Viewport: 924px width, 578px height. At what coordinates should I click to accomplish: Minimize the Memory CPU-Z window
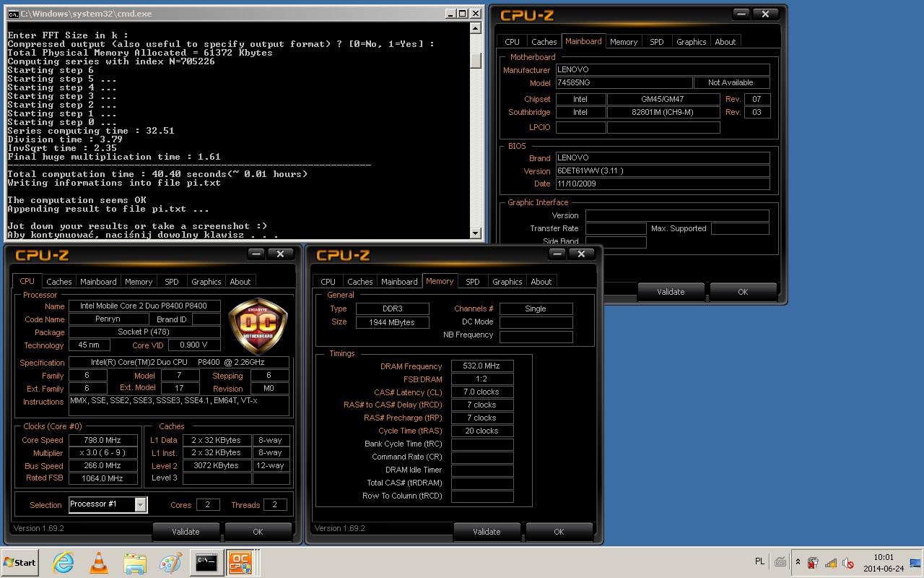(557, 254)
